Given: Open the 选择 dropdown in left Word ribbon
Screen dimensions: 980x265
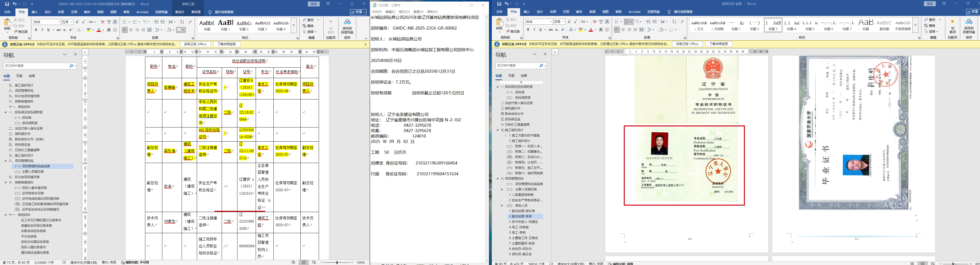Looking at the screenshot, I should [x=311, y=32].
